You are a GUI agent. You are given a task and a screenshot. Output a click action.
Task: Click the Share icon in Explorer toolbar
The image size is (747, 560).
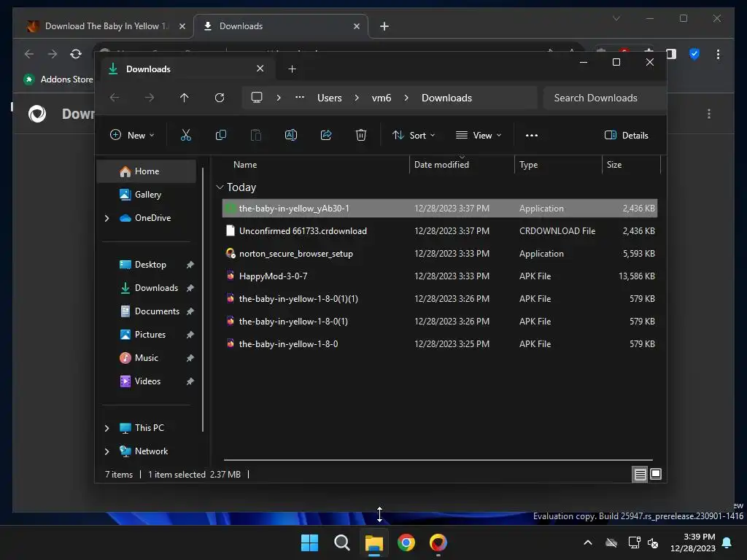pos(326,135)
